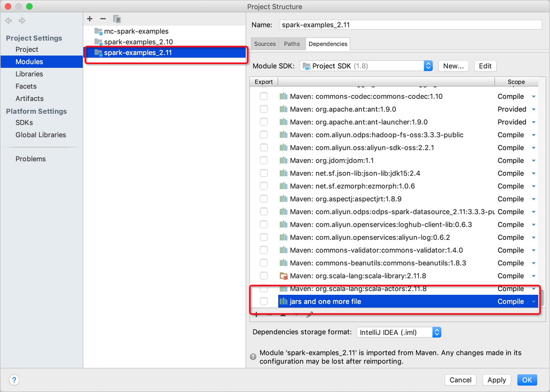Screen dimensions: 550x392
Task: Click the library icon for aliyun-log:0.6.2
Action: 283,237
